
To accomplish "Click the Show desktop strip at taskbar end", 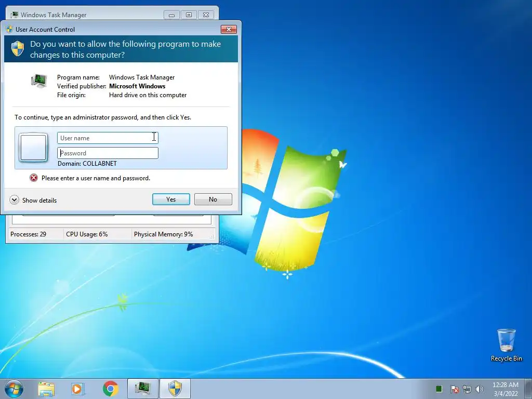I will pos(528,389).
